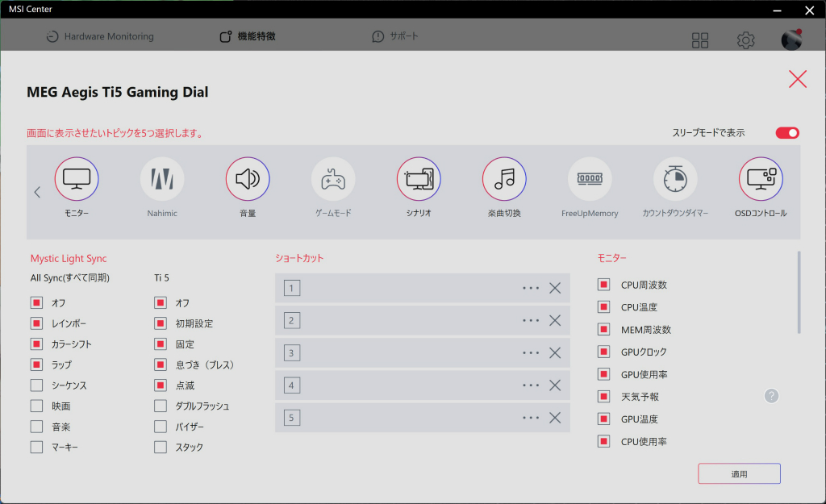Clear shortcut slot 4 with X
The width and height of the screenshot is (826, 504).
tap(555, 385)
